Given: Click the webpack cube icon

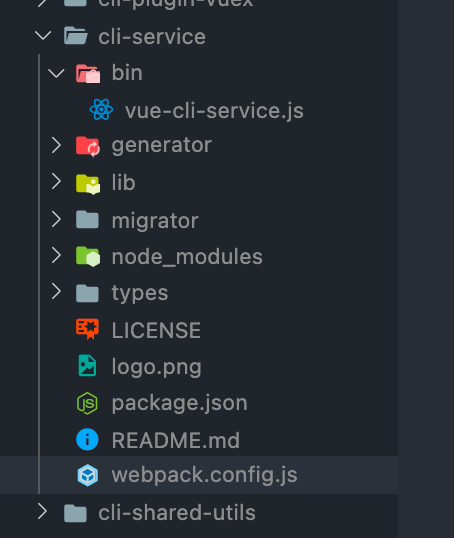Looking at the screenshot, I should [88, 475].
